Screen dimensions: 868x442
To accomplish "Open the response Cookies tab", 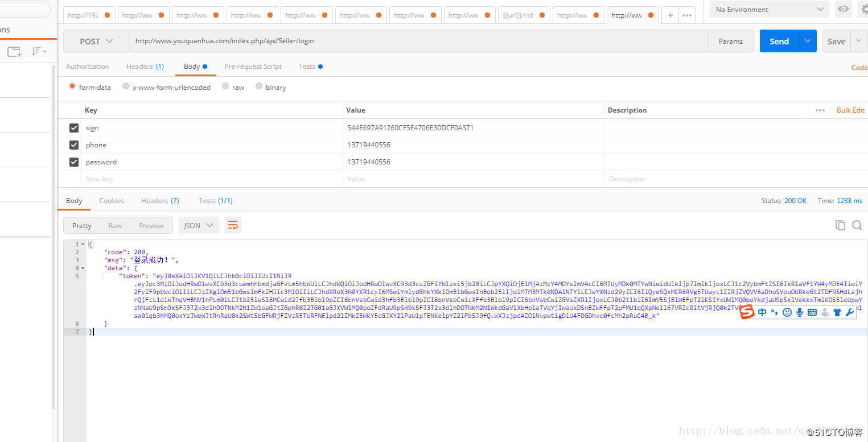I will [x=112, y=201].
